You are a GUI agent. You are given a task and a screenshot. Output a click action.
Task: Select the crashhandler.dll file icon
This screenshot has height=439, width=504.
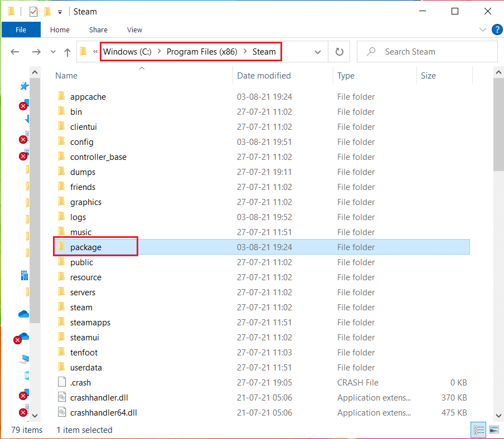(61, 397)
